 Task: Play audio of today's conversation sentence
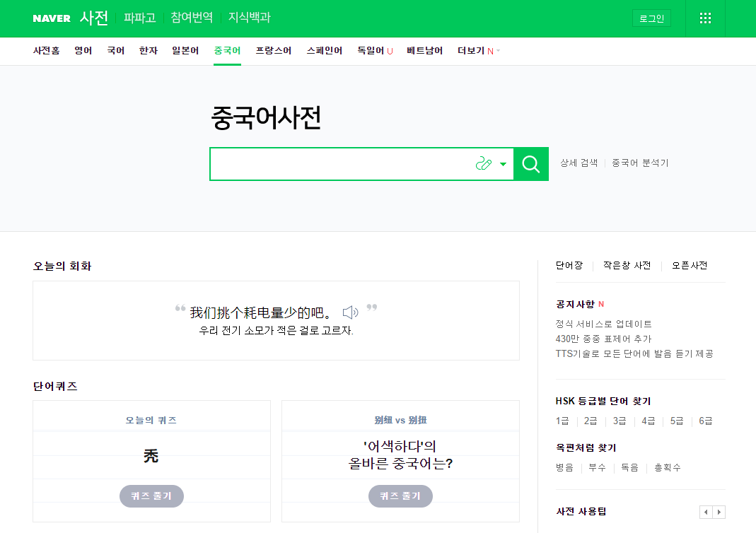click(x=350, y=312)
